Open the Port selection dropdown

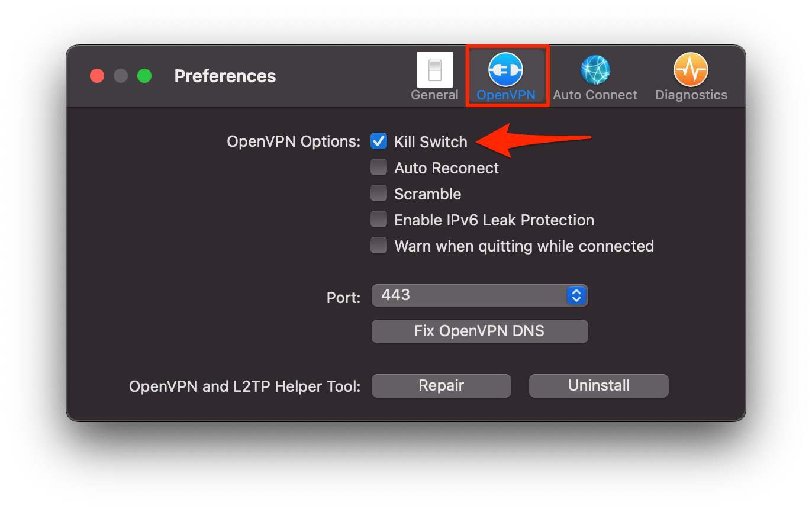tap(479, 295)
